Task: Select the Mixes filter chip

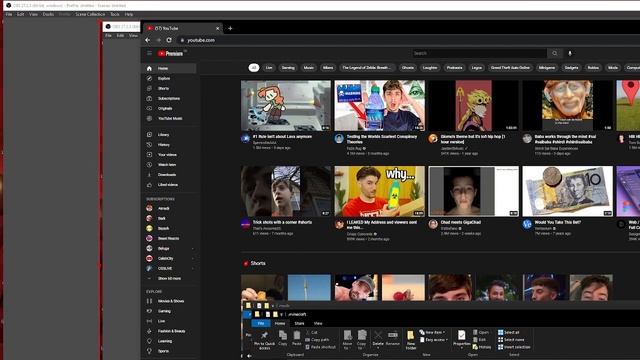Action: coord(328,68)
